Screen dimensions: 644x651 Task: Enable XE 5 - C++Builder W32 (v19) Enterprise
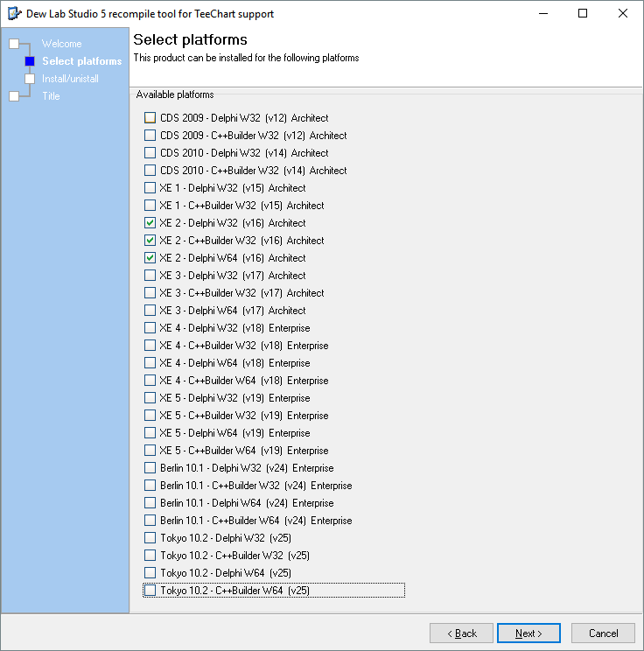coord(150,415)
